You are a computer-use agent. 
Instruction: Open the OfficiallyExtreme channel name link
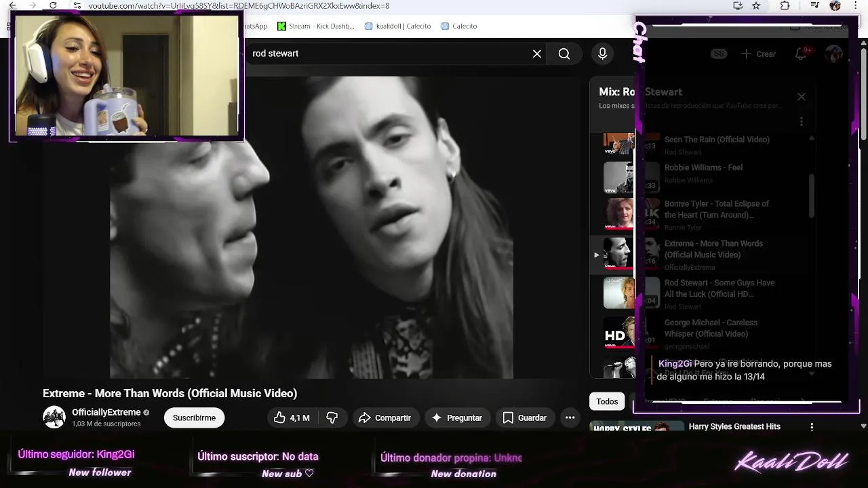click(x=106, y=412)
